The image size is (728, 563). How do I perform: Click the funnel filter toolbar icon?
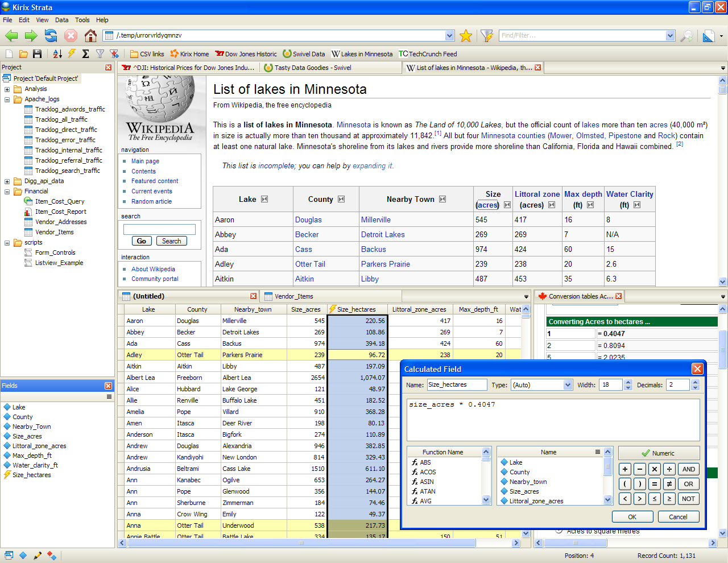point(100,54)
